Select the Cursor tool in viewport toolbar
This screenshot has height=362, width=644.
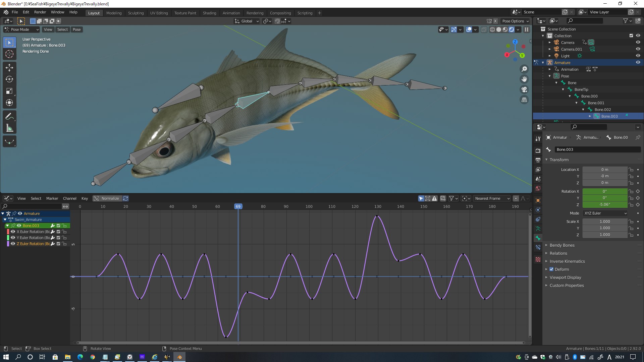coord(9,54)
